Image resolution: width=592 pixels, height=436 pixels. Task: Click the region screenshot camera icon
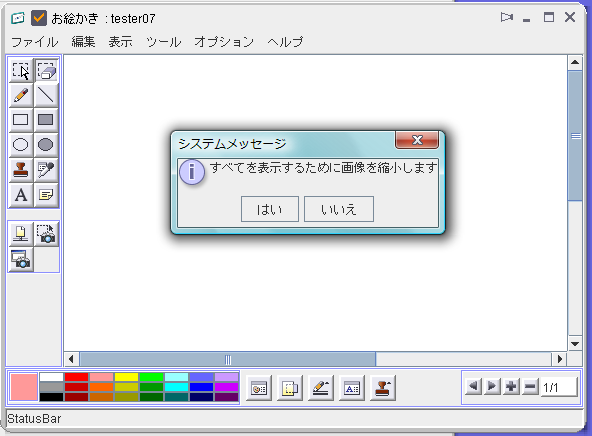click(x=46, y=234)
